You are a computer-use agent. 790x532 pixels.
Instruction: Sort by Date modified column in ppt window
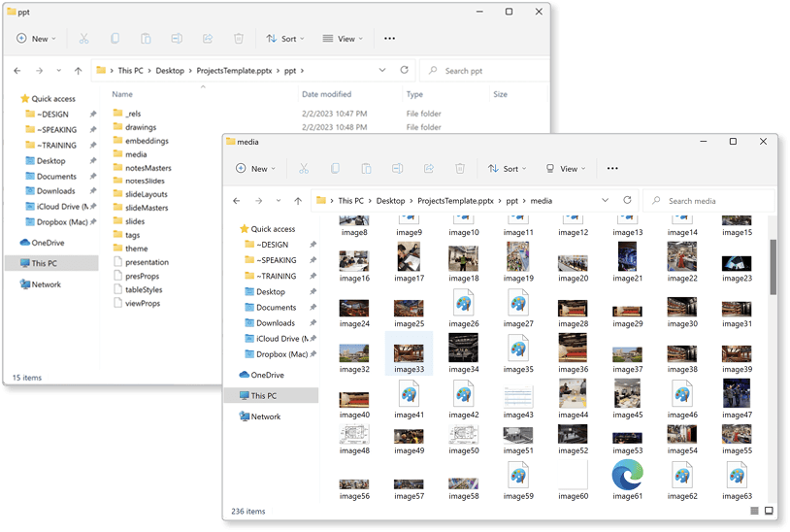tap(326, 94)
